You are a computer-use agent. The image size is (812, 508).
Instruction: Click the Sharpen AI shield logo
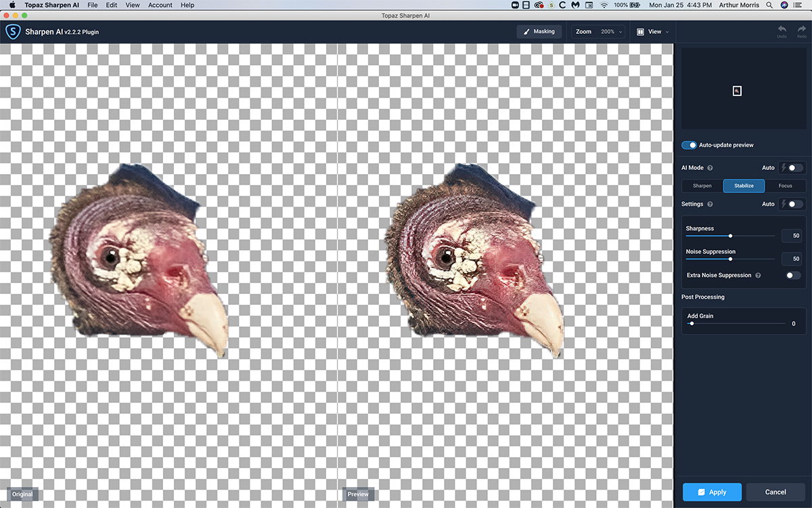pos(12,31)
